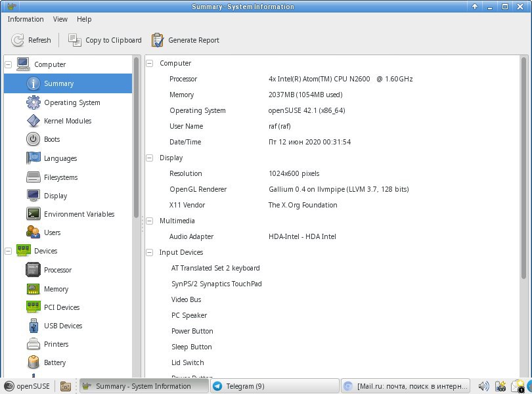Switch to Telegram (9) taskbar window
Screen dimensions: 532x394
point(275,386)
